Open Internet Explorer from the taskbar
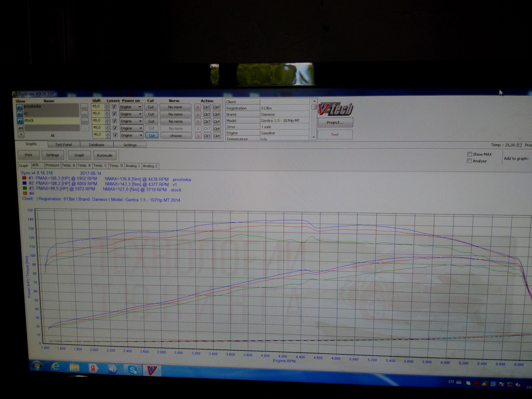The image size is (532, 399). 56,367
